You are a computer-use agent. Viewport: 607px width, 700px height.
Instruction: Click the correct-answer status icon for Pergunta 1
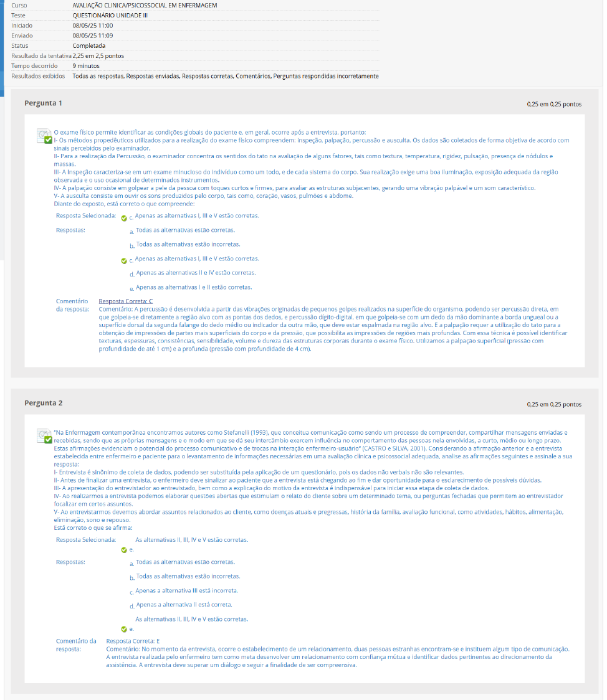click(44, 136)
